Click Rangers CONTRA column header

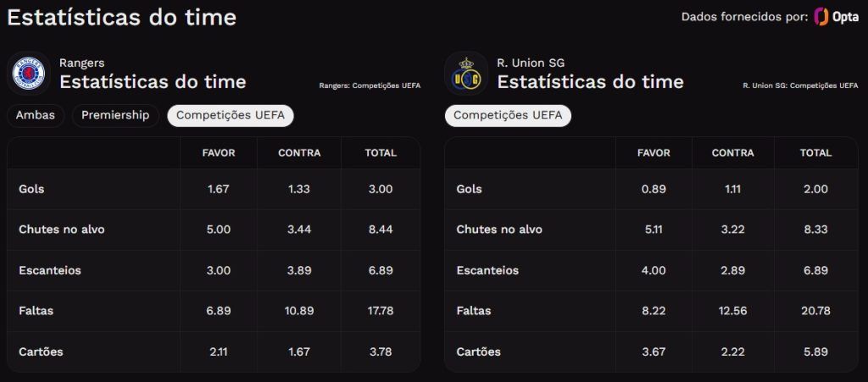click(x=299, y=153)
